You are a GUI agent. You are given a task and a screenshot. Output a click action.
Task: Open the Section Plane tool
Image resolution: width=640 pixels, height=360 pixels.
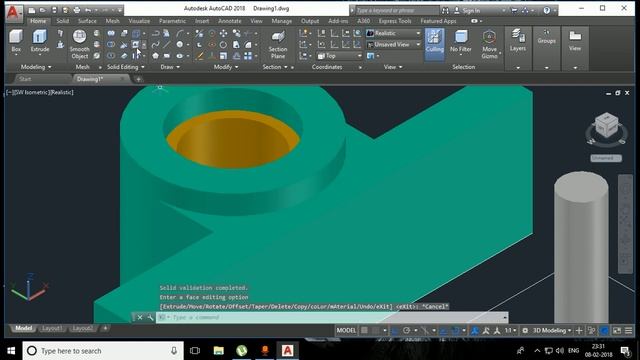pos(278,44)
